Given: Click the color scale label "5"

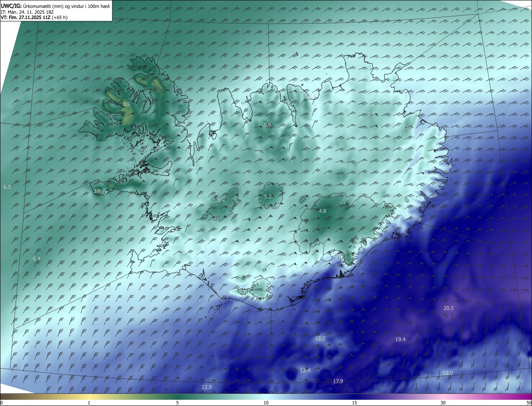Looking at the screenshot, I should (x=177, y=403).
